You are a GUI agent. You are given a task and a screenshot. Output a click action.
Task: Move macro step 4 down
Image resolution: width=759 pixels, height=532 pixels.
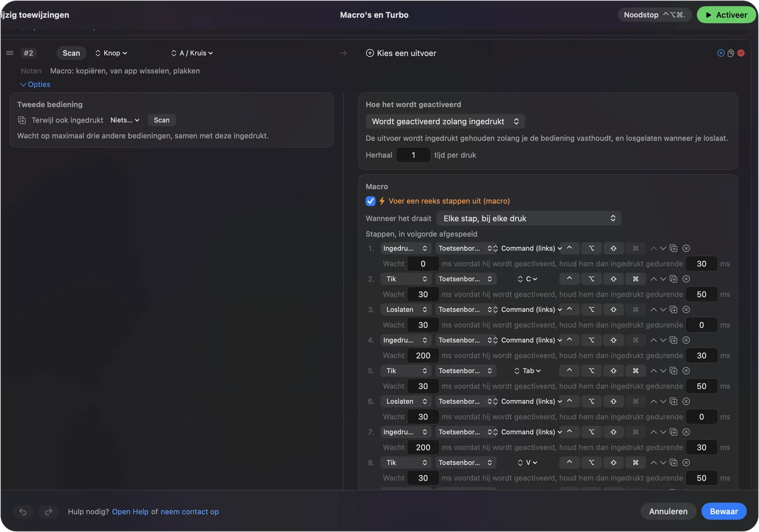tap(663, 340)
